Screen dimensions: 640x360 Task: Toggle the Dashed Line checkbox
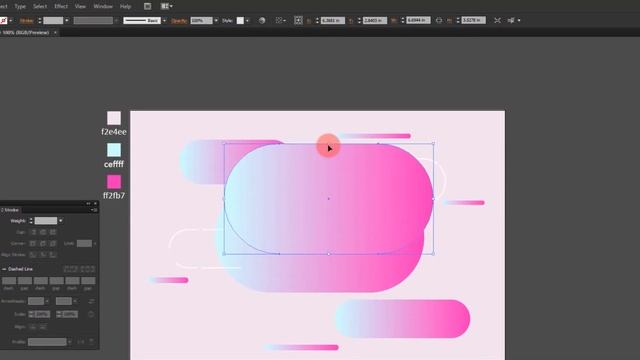click(4, 269)
